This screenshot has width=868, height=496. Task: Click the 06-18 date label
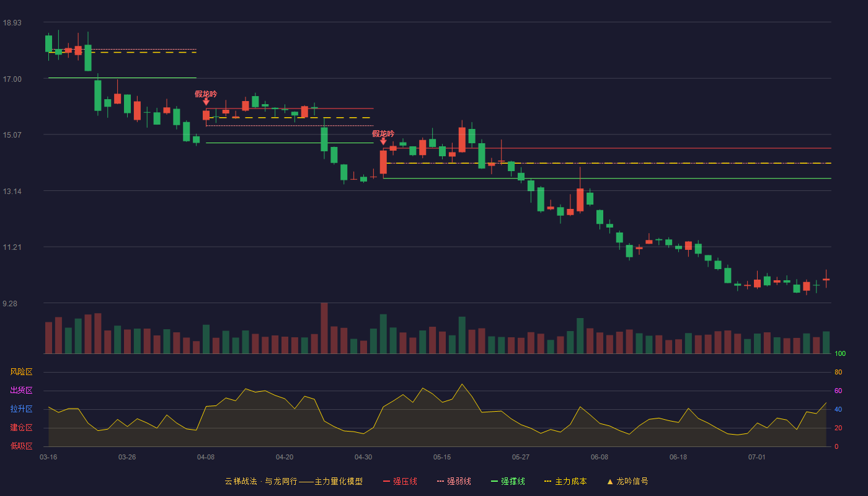point(678,457)
